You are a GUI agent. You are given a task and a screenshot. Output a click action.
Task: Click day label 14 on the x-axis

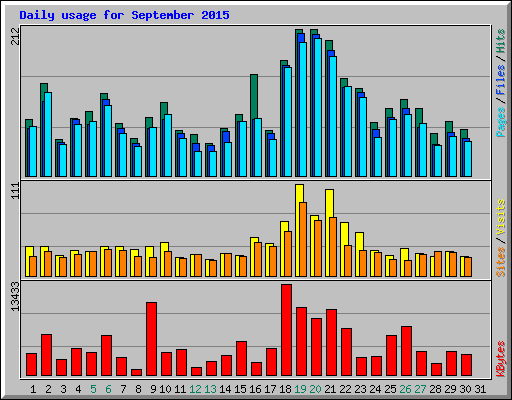pos(225,389)
